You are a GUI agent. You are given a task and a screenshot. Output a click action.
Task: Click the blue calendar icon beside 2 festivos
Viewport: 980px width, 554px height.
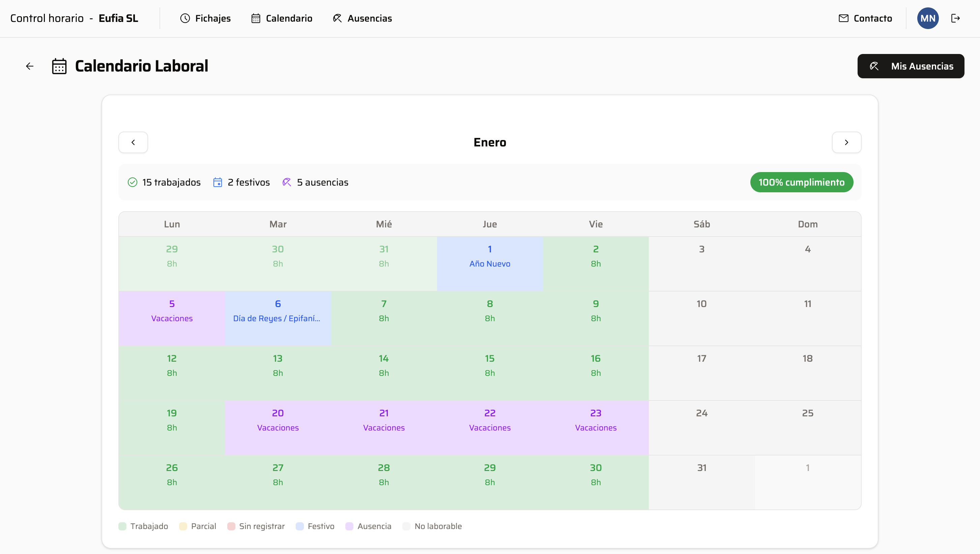tap(218, 182)
